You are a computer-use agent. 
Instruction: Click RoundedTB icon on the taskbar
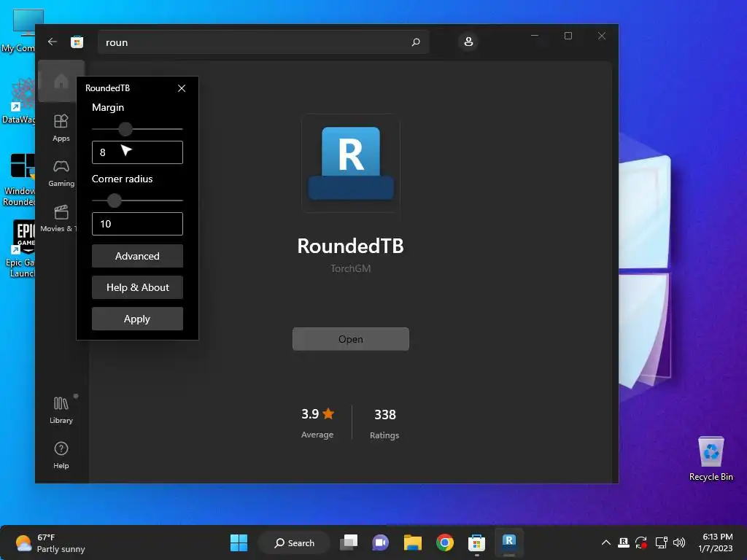click(508, 542)
